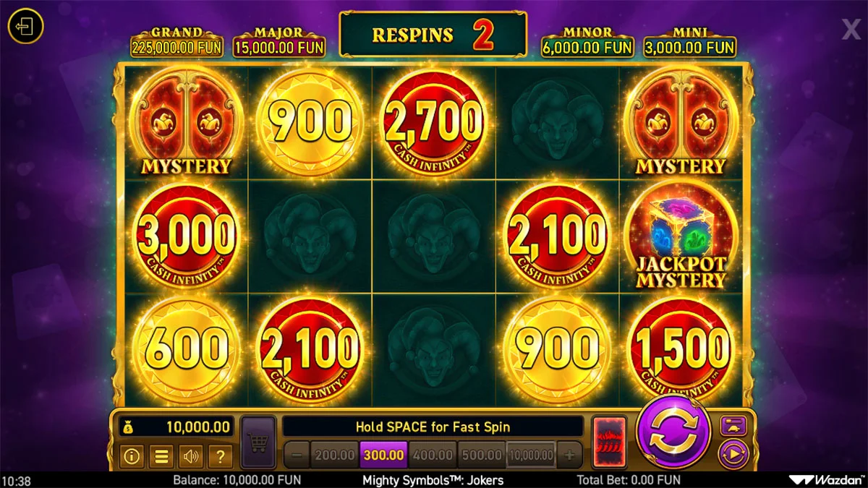
Task: Choose the 400.00 bet amount
Action: 432,455
